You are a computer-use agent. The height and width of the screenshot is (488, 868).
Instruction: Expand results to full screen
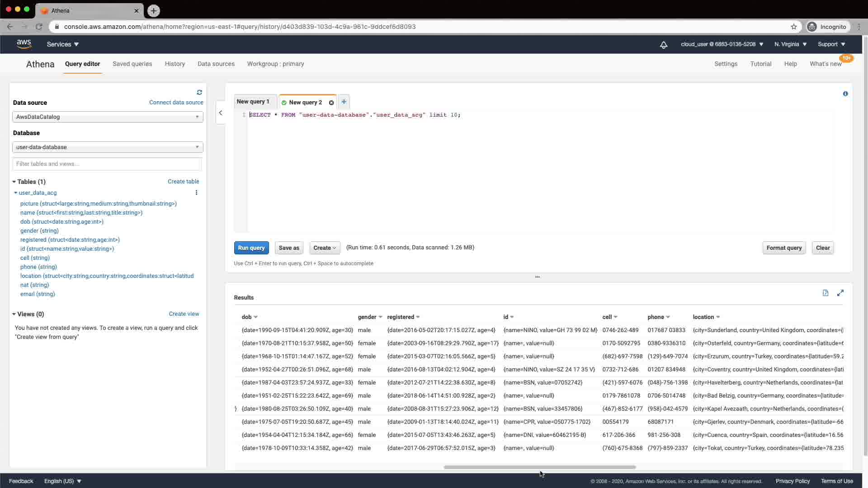(840, 293)
